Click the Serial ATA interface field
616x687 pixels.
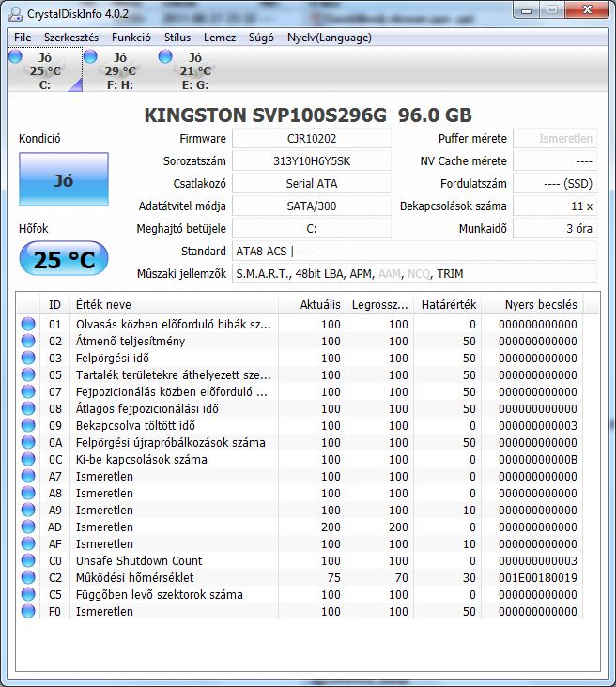[x=312, y=184]
